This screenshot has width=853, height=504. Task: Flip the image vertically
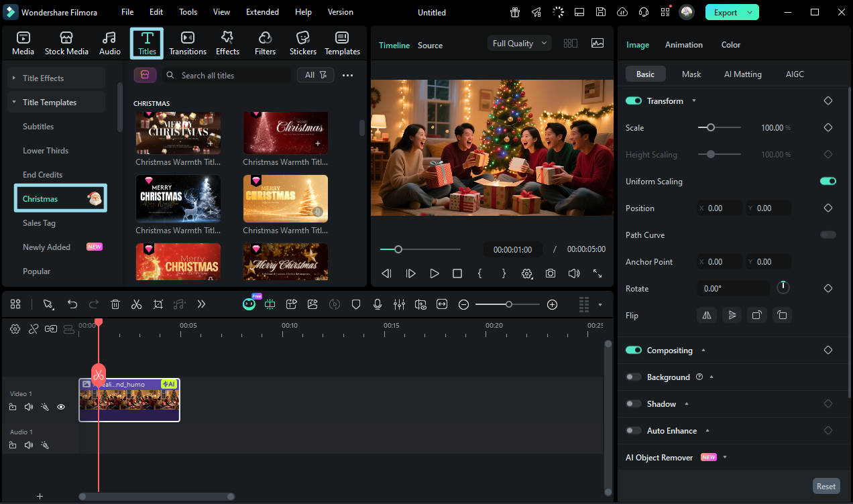[732, 315]
